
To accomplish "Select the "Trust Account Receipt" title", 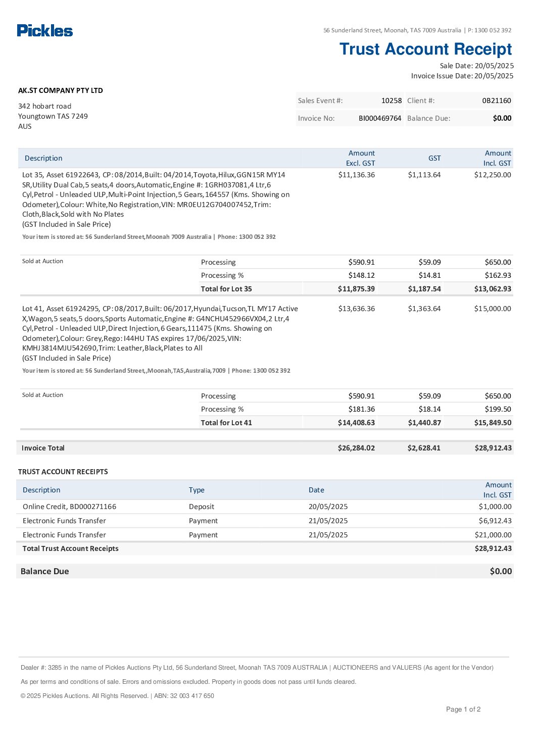I will click(426, 49).
